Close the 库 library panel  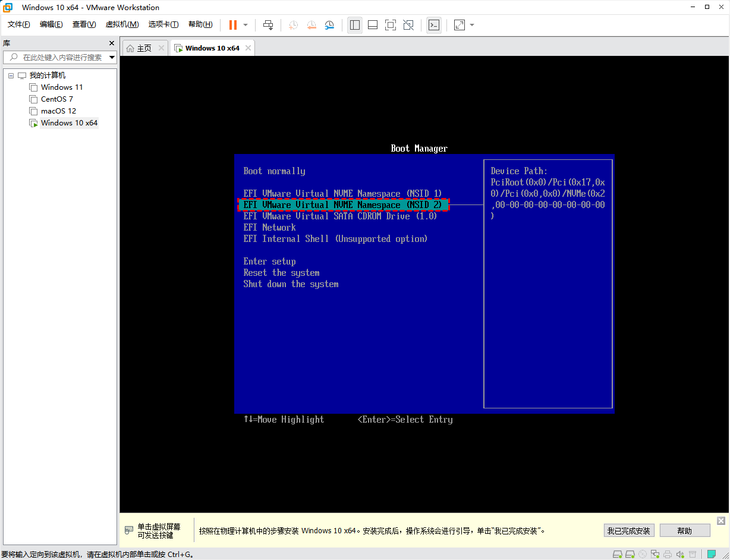(x=112, y=43)
